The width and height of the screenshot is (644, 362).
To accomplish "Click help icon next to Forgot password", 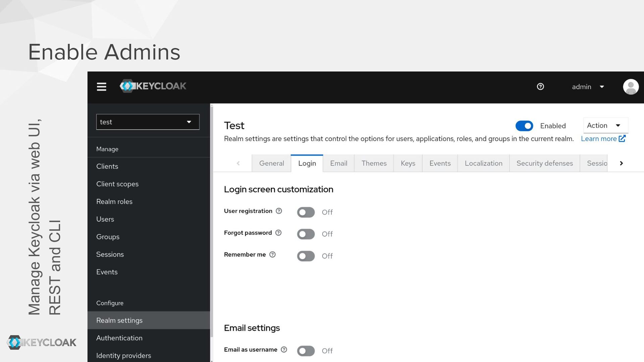I will point(278,233).
